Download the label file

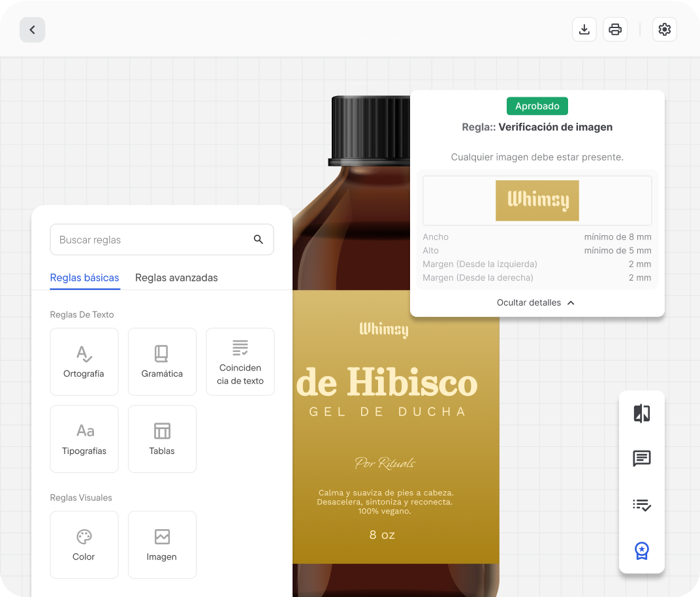584,29
